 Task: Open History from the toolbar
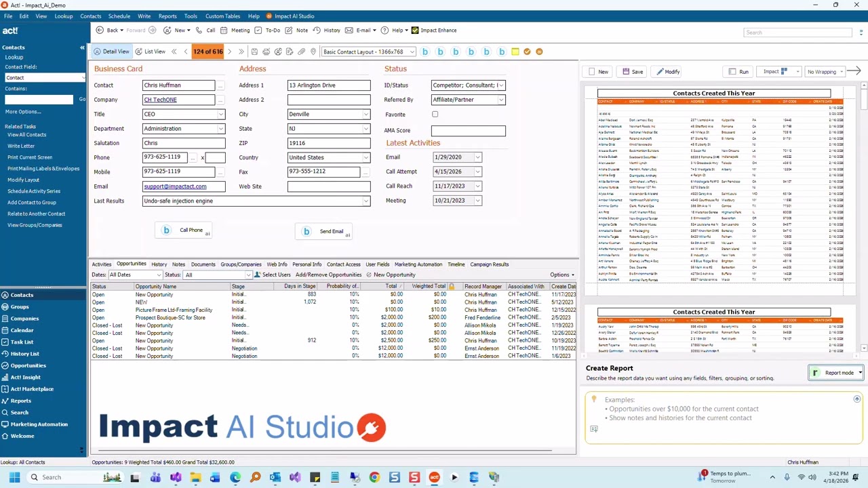pos(327,30)
